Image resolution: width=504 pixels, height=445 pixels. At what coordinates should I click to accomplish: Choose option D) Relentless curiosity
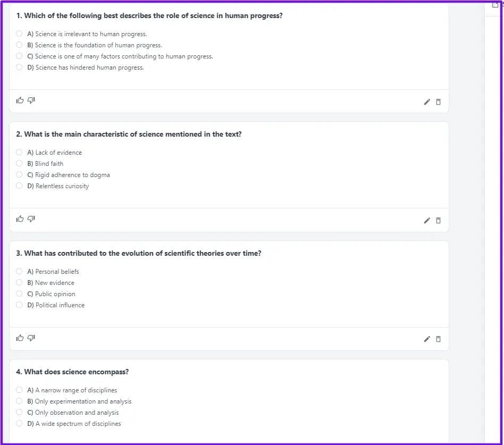pos(19,186)
